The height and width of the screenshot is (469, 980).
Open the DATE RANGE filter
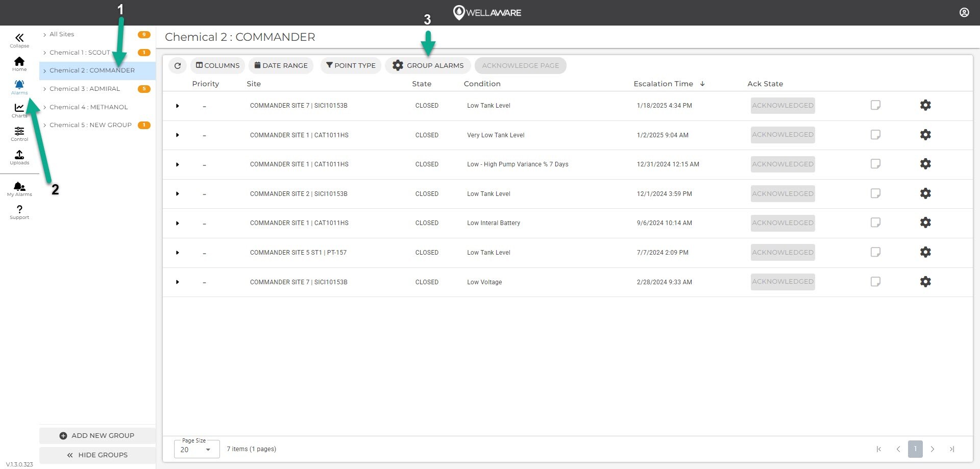pyautogui.click(x=281, y=65)
